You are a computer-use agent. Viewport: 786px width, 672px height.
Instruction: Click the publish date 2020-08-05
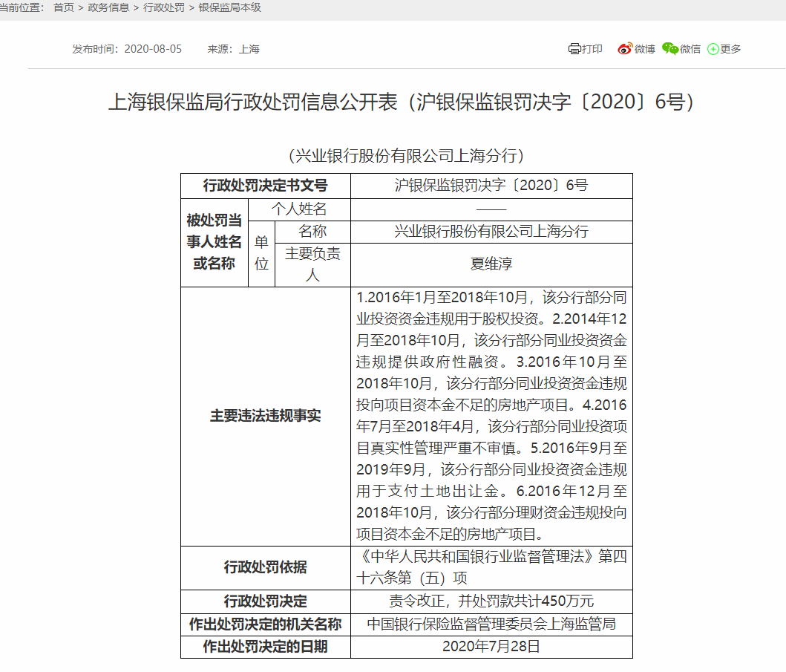coord(153,49)
